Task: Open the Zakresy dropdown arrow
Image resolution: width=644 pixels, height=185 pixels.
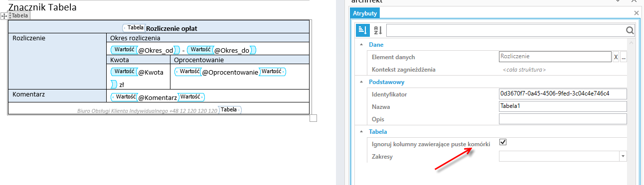Action: coord(623,157)
